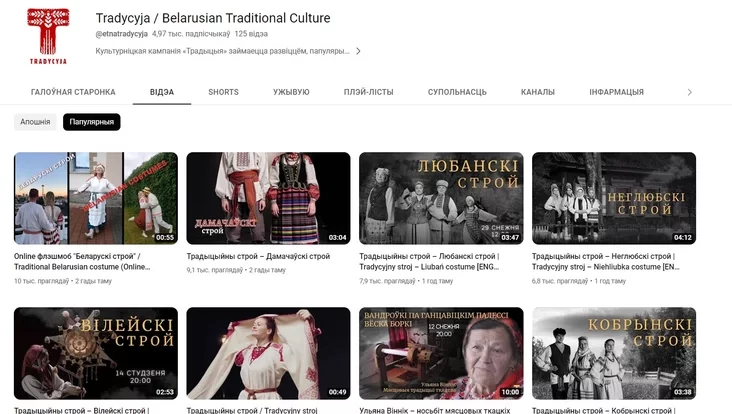732x414 pixels.
Task: Click the 03:04 duration badge
Action: 338,237
